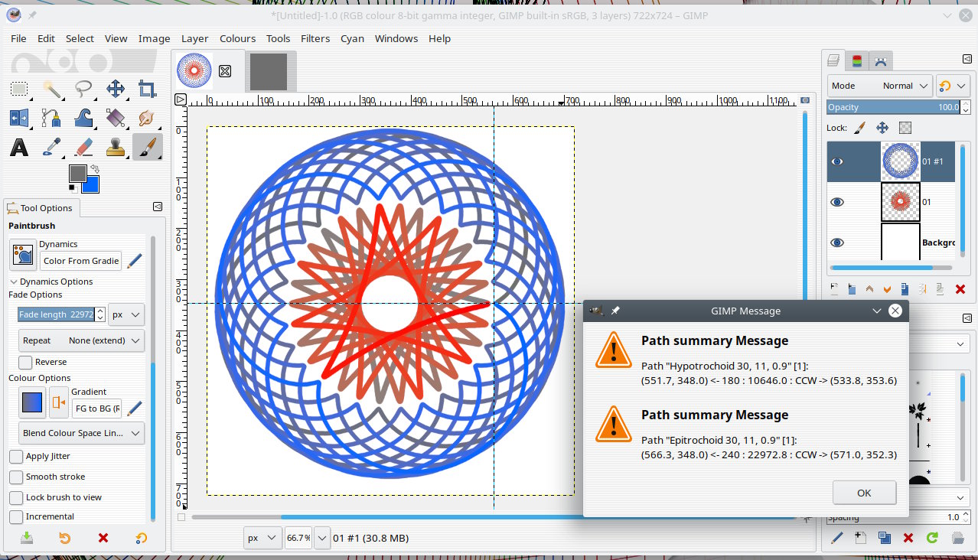The height and width of the screenshot is (560, 978).
Task: Open the Colours menu
Action: tap(237, 38)
